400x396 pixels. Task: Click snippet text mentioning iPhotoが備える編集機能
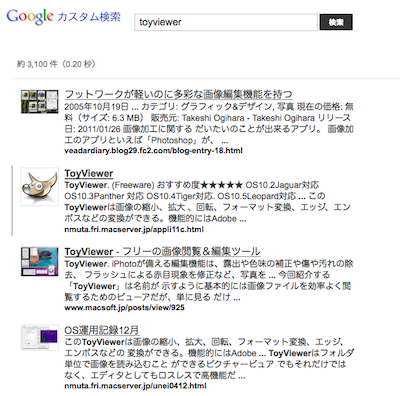point(209,280)
